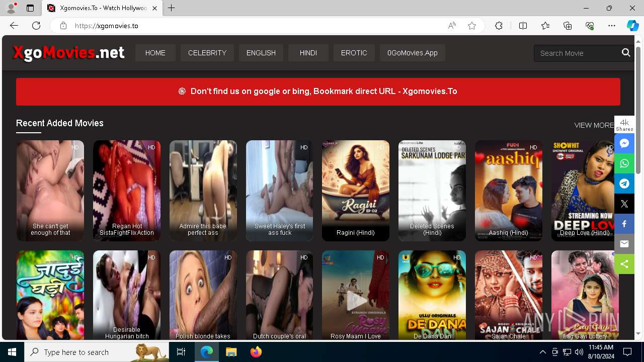Share via Telegram
Image resolution: width=644 pixels, height=362 pixels.
pyautogui.click(x=624, y=184)
